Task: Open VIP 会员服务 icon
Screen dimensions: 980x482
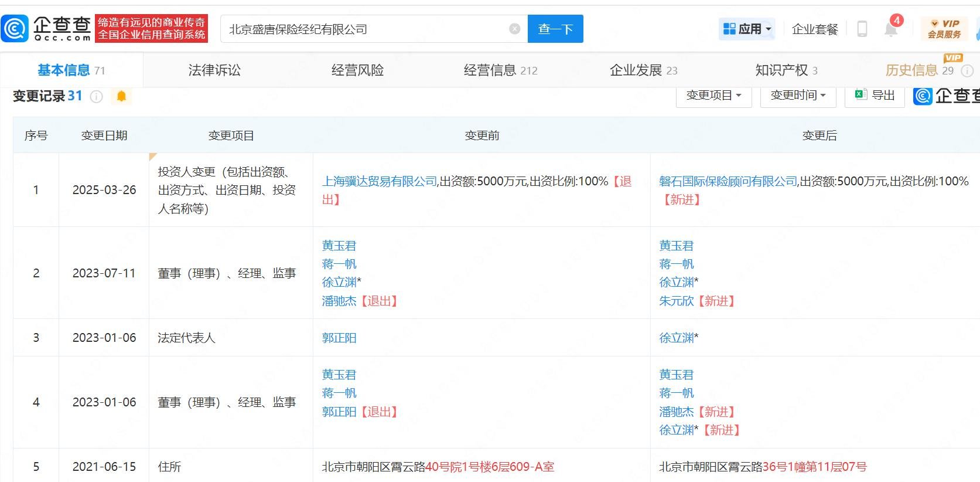Action: click(x=945, y=29)
